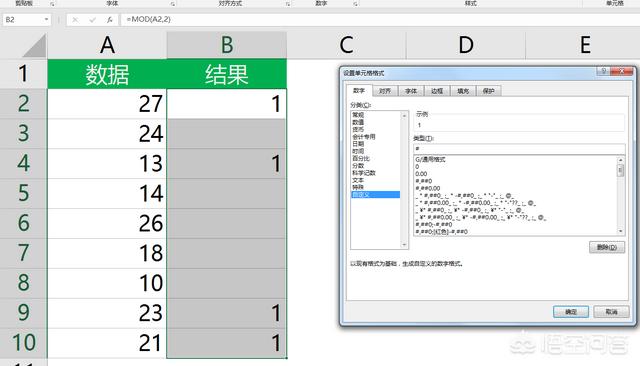
Task: Open the Name Box dropdown arrow
Action: click(x=46, y=20)
